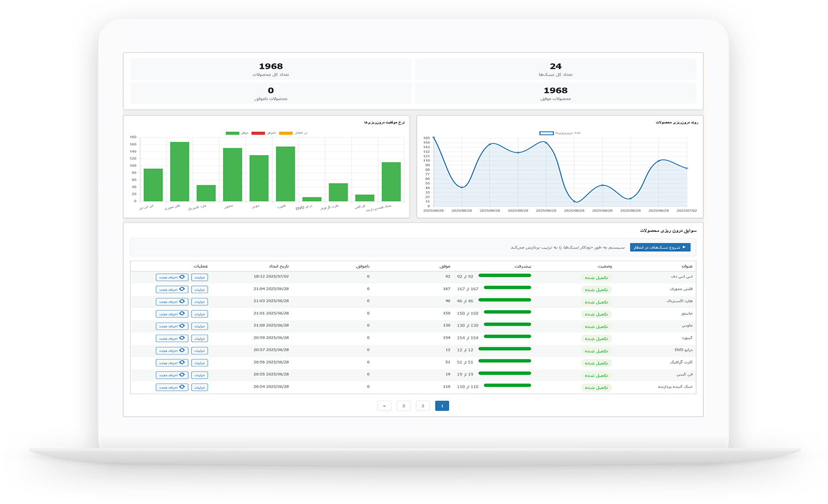The width and height of the screenshot is (828, 504).
Task: Toggle the red ناموفق legend in the bar chart
Action: 258,133
